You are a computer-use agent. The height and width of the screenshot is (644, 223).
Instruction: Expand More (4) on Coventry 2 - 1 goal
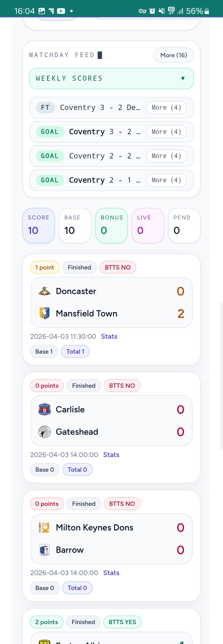[166, 180]
